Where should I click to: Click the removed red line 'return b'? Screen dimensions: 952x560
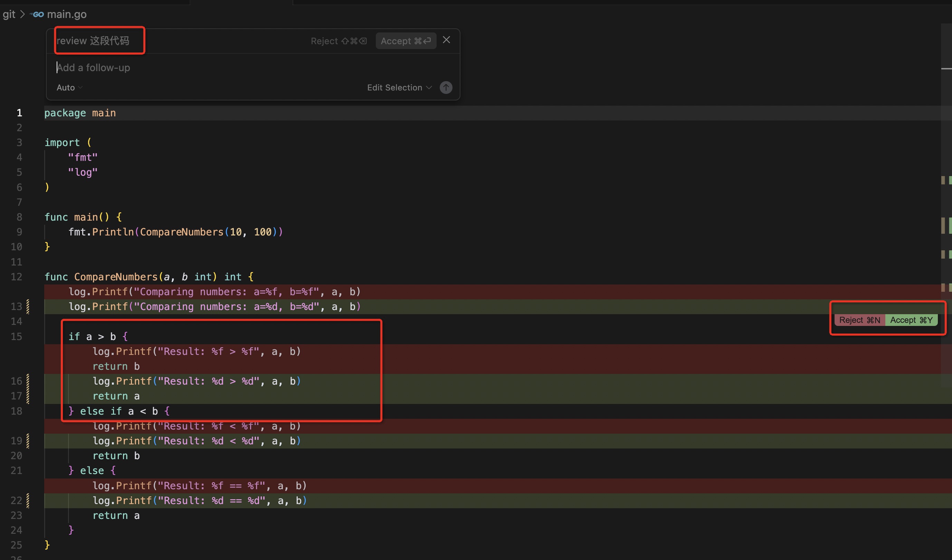(116, 366)
